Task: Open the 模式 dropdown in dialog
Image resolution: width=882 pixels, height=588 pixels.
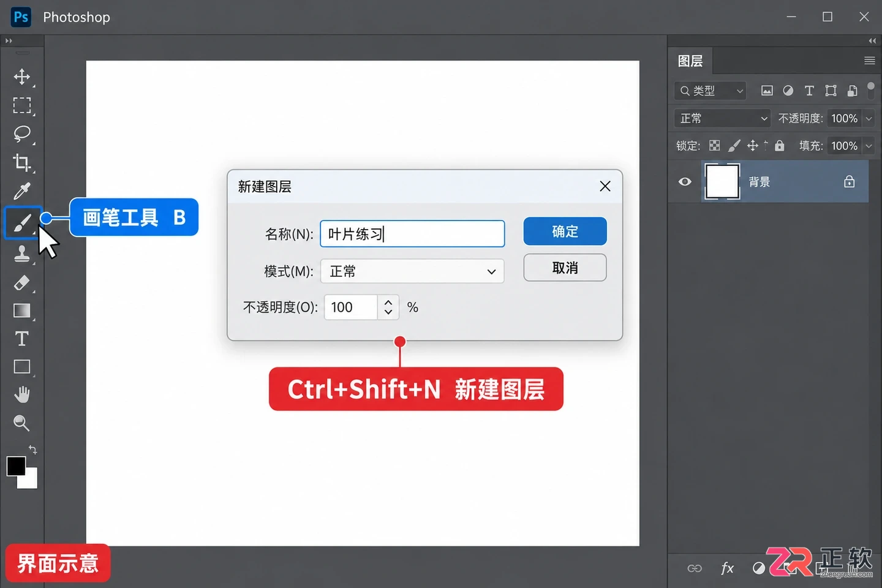Action: click(412, 271)
